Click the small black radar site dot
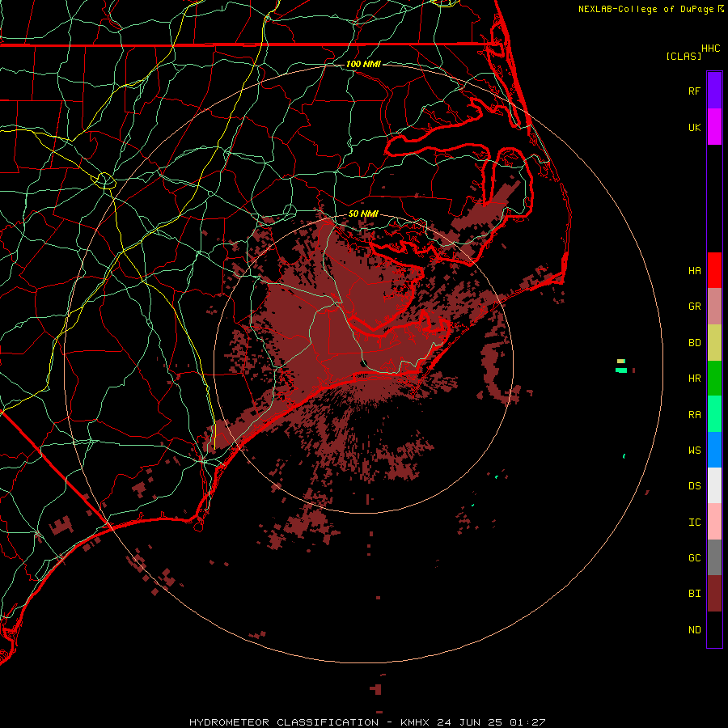Viewport: 728px width, 728px height. coord(365,363)
